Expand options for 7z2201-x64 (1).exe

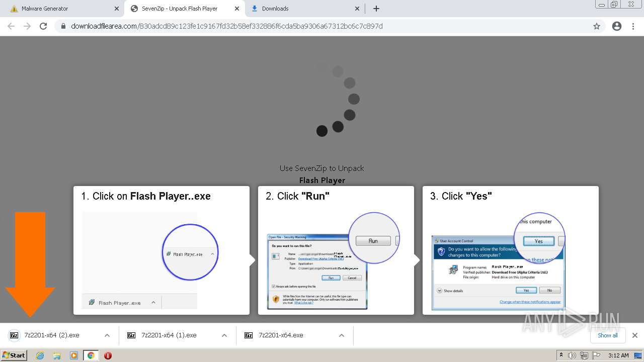click(224, 335)
